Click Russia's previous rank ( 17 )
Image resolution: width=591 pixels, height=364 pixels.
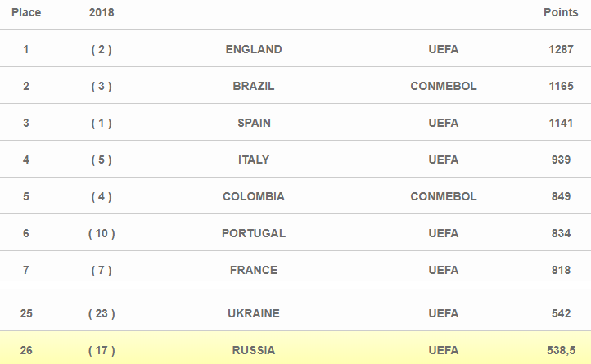coord(102,350)
